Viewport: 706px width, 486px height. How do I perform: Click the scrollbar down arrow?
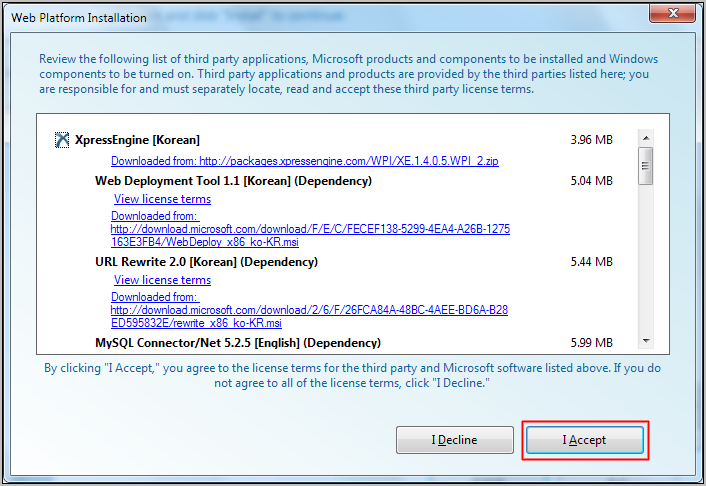coord(646,341)
